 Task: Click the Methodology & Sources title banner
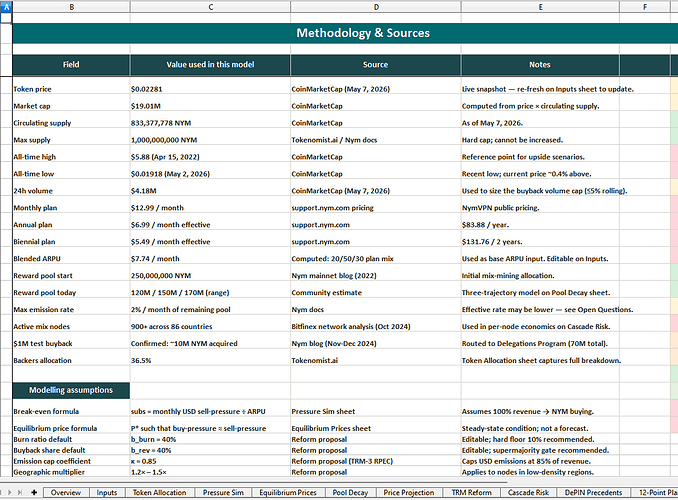coord(363,33)
